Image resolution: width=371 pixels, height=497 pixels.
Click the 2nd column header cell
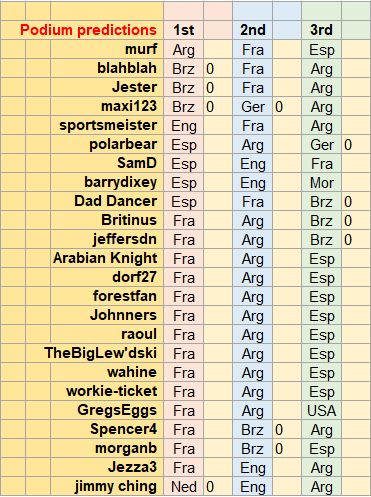click(253, 30)
